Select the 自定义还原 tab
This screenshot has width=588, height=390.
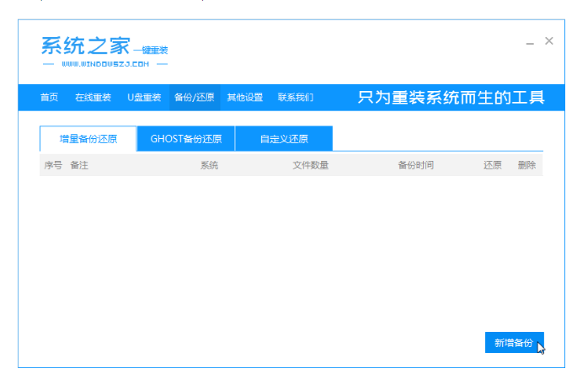point(284,139)
